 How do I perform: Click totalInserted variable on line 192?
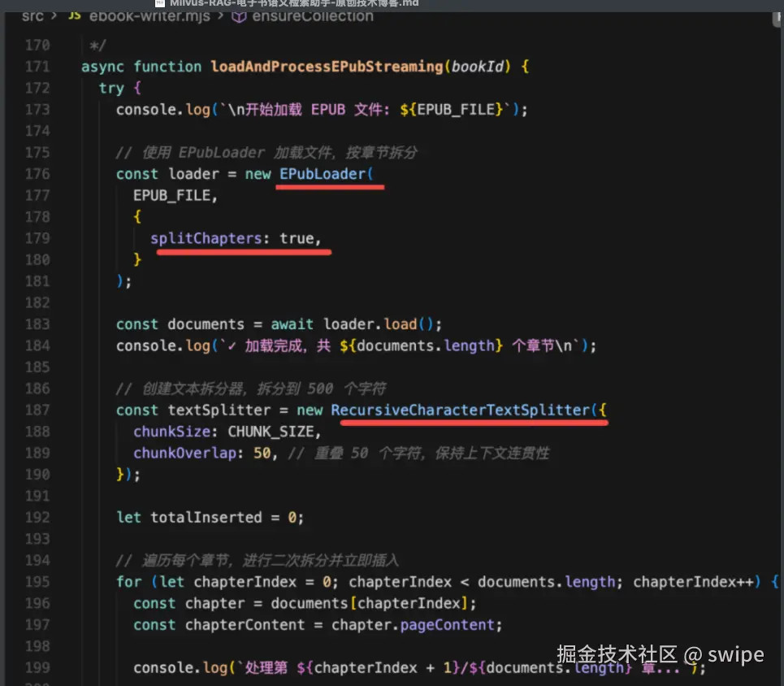click(x=206, y=518)
